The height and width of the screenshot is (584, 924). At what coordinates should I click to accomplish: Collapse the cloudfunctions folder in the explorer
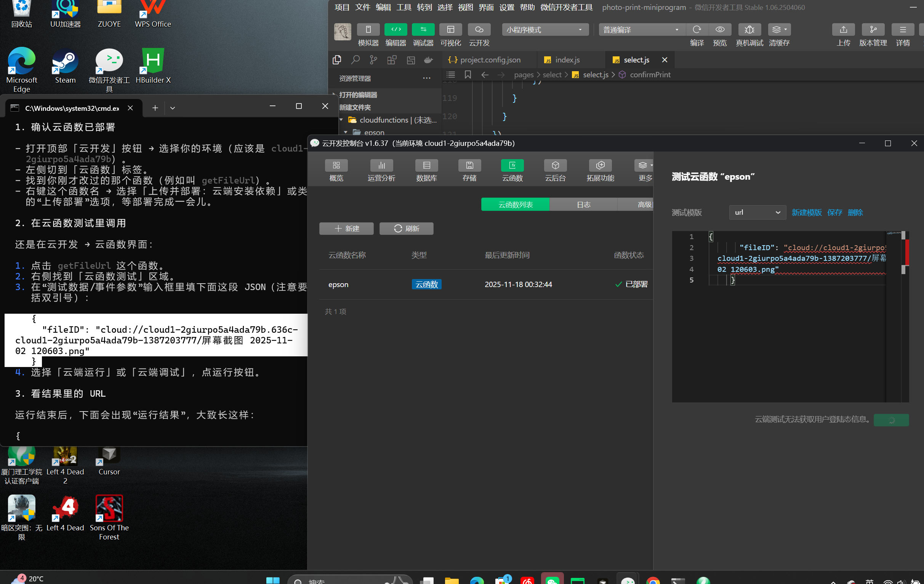pos(341,120)
